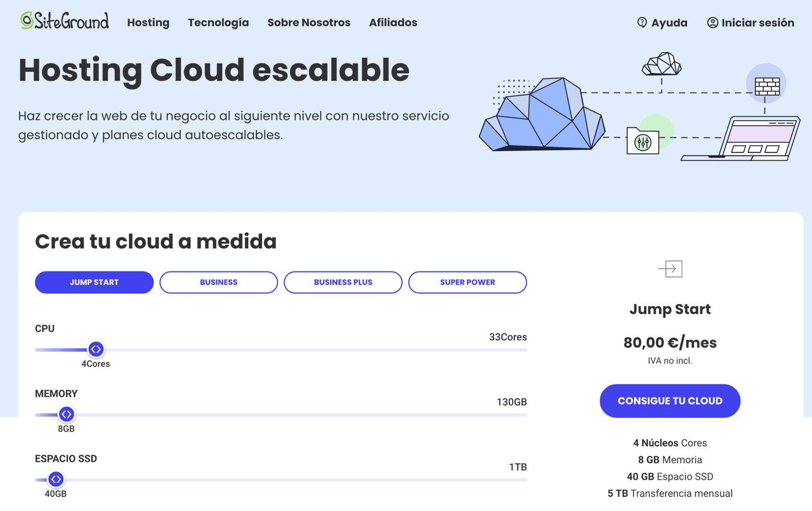Click the Crea tu cloud a medida heading

point(155,241)
